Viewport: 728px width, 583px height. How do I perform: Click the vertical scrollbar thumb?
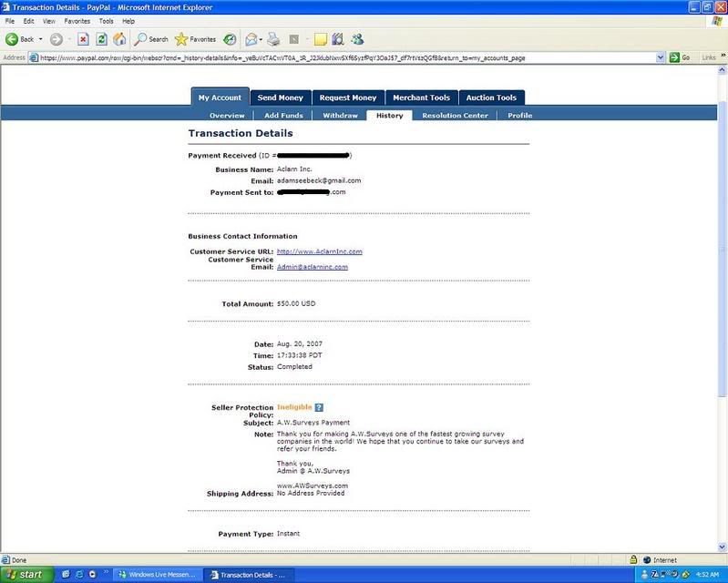722,249
